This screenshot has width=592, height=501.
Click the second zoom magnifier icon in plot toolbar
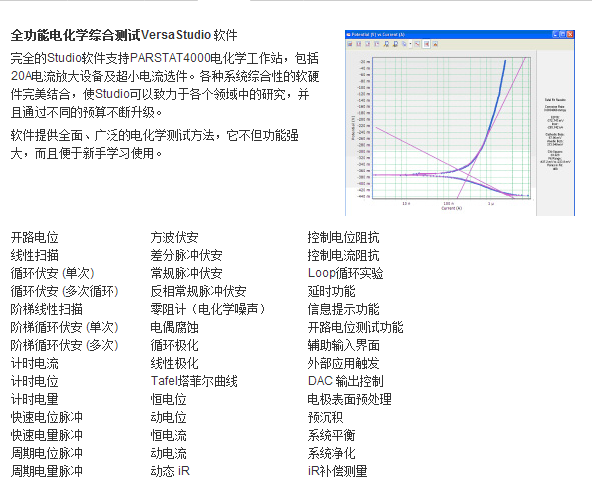click(395, 44)
